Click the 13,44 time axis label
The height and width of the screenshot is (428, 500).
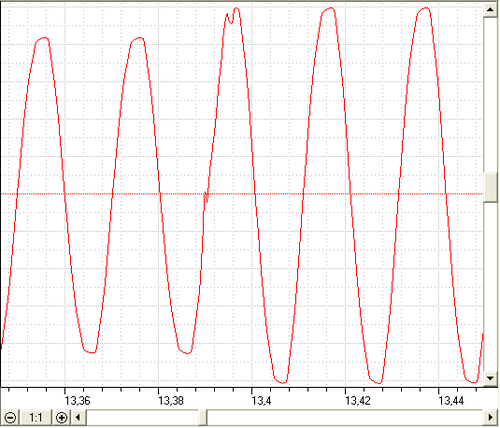tap(451, 400)
